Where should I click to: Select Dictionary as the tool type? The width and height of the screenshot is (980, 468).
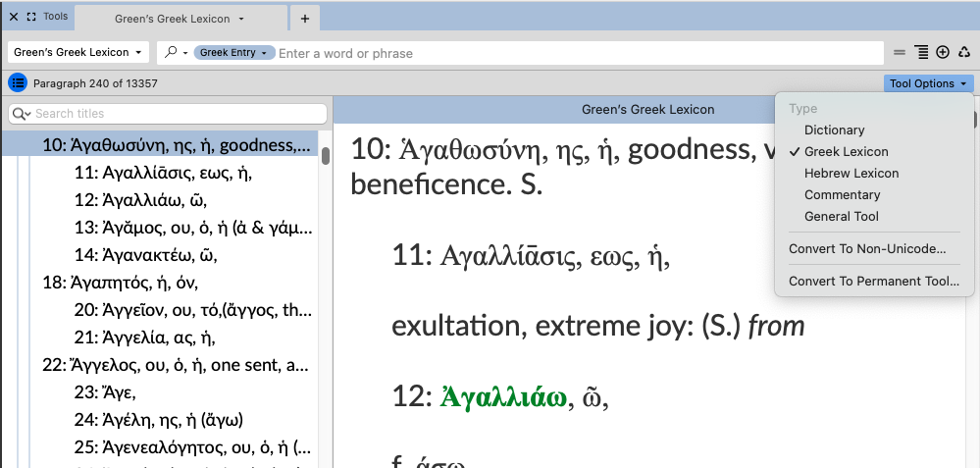pyautogui.click(x=834, y=130)
